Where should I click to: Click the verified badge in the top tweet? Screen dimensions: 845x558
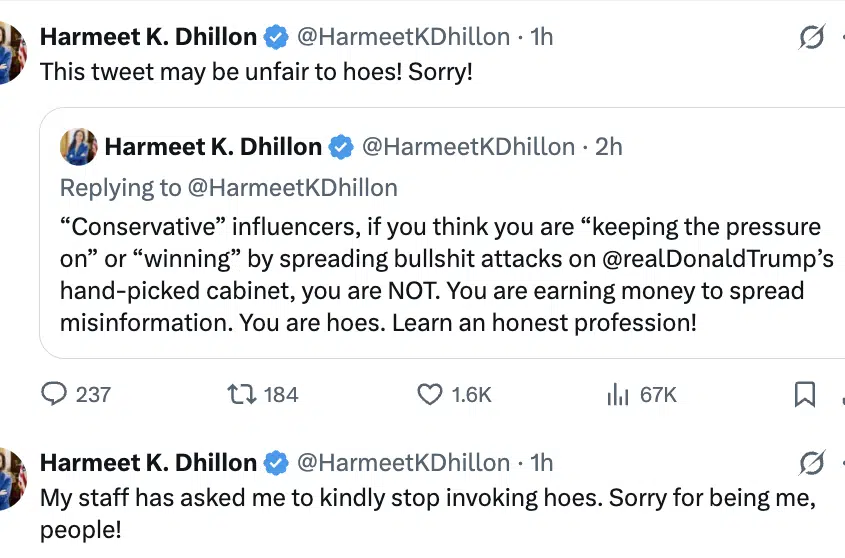(x=275, y=38)
